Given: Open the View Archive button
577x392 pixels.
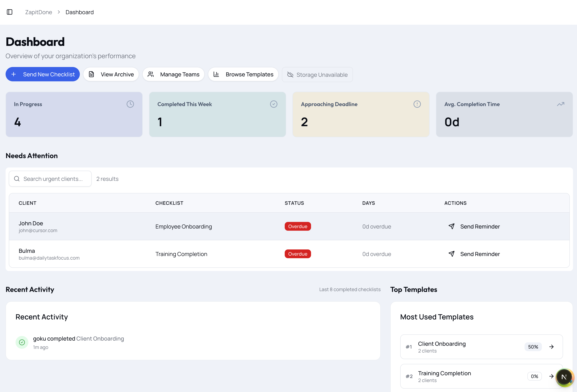Looking at the screenshot, I should 111,74.
